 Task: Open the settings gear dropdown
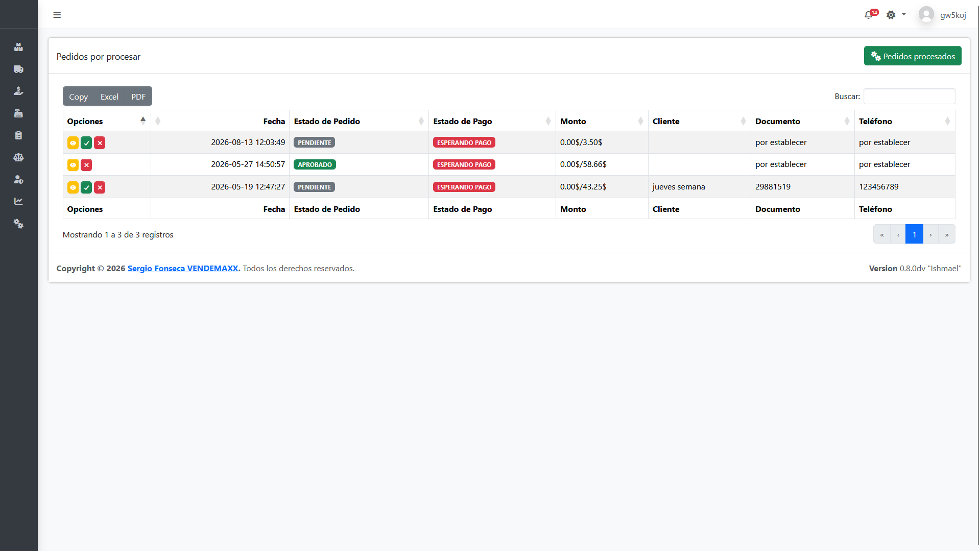pyautogui.click(x=896, y=15)
